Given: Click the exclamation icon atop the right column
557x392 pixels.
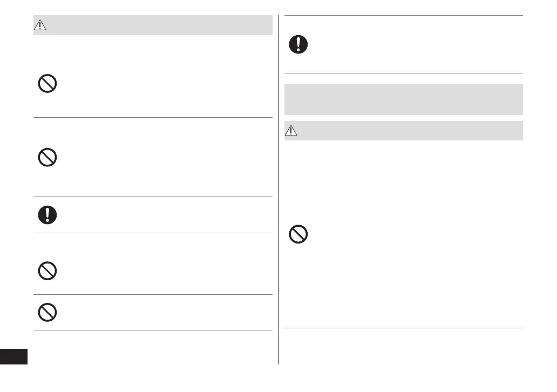Looking at the screenshot, I should (x=298, y=44).
